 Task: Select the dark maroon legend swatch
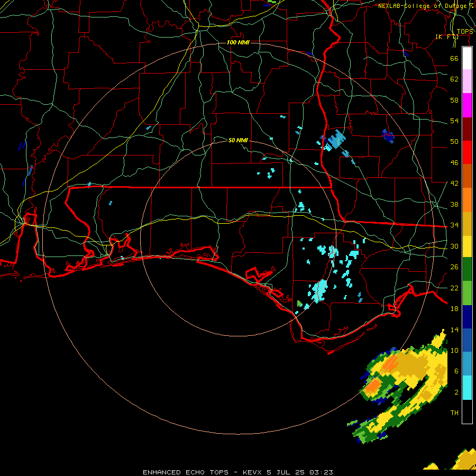tap(467, 129)
